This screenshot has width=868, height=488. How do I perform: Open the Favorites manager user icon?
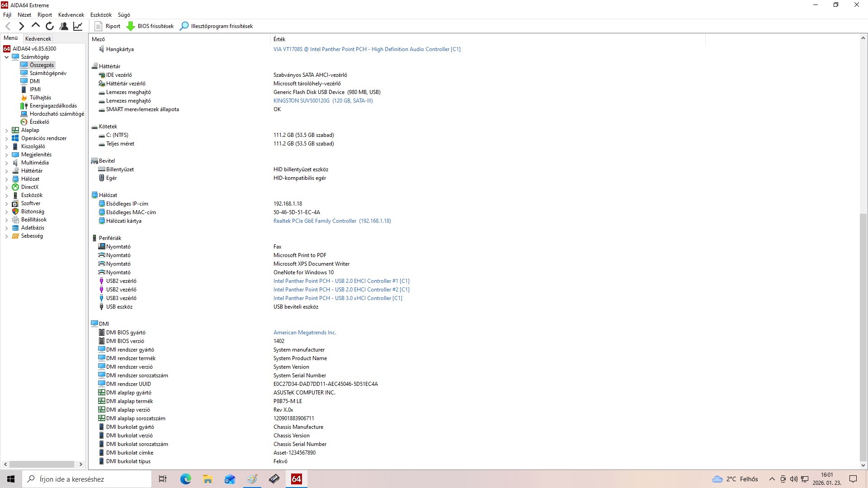click(64, 26)
